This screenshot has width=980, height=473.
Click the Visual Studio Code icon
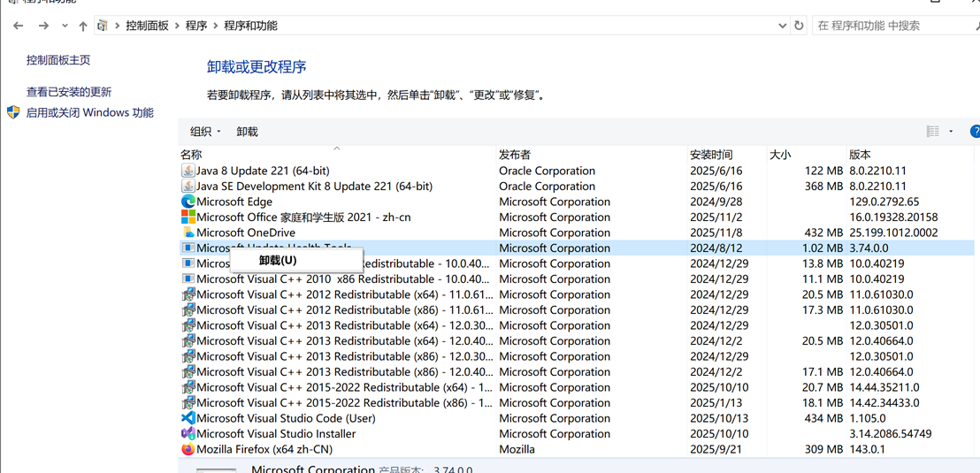(x=188, y=418)
